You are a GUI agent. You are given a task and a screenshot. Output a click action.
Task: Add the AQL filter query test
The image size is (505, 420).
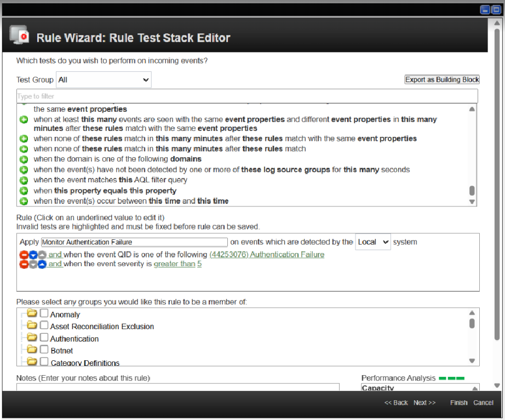(24, 180)
